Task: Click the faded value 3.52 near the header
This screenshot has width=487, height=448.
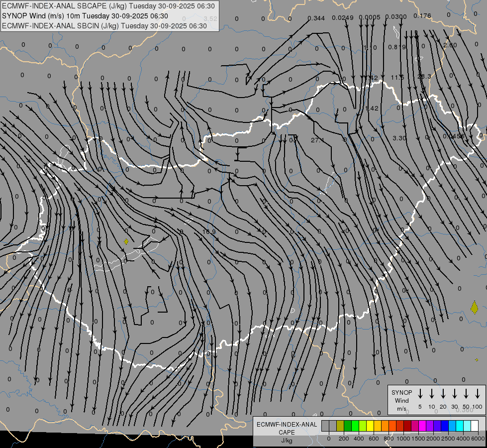Action: pyautogui.click(x=210, y=18)
